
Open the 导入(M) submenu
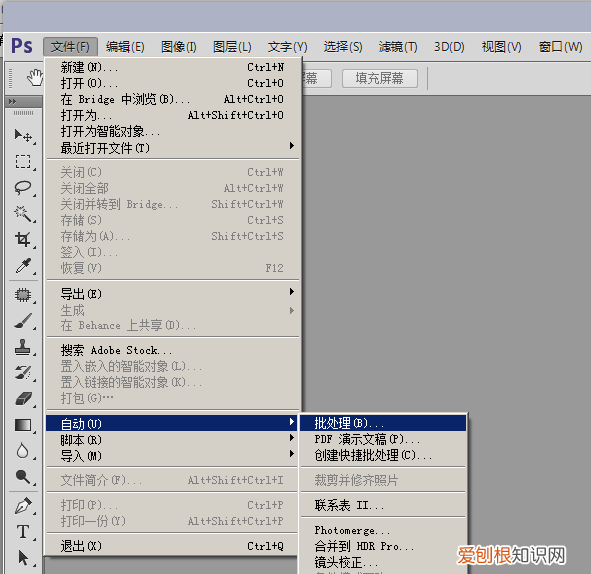click(x=173, y=456)
